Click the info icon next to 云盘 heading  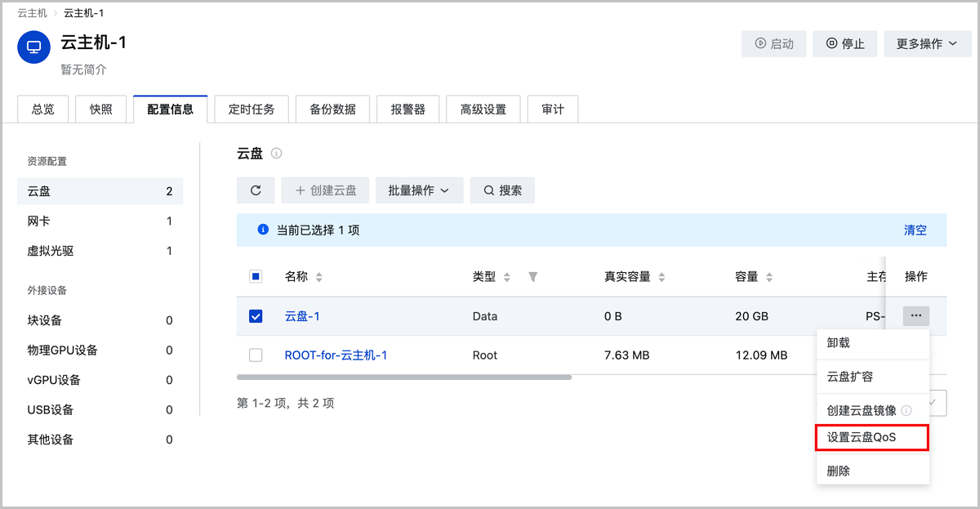tap(277, 154)
